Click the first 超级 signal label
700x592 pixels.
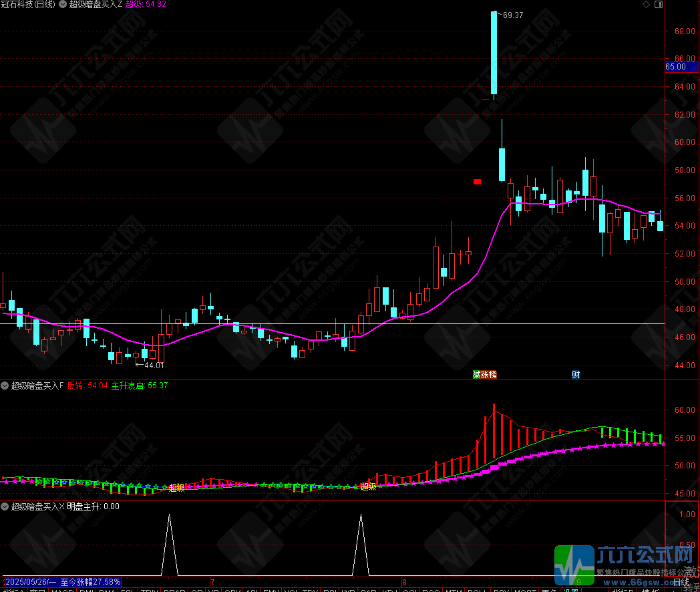(176, 488)
